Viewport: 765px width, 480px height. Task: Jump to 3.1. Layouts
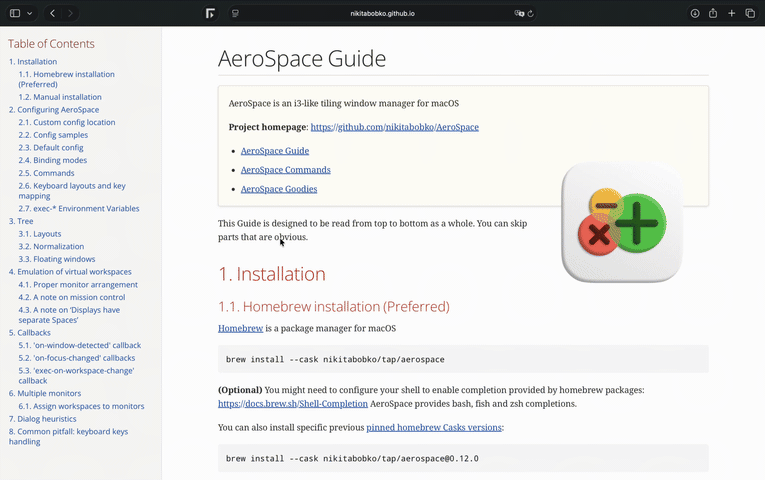pos(40,234)
